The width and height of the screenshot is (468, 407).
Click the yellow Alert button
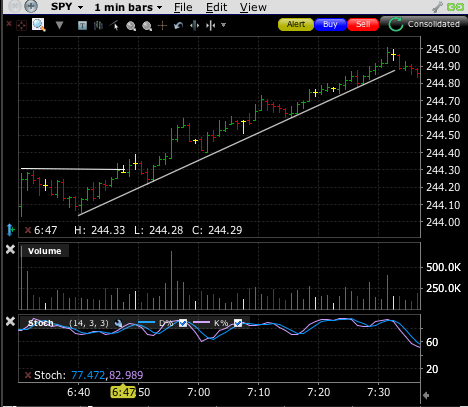(296, 24)
